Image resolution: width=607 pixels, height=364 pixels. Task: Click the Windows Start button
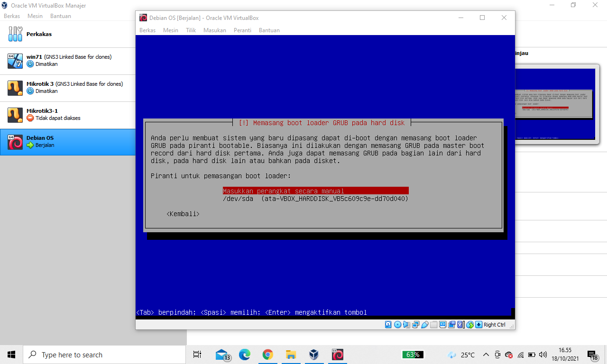[x=11, y=355]
